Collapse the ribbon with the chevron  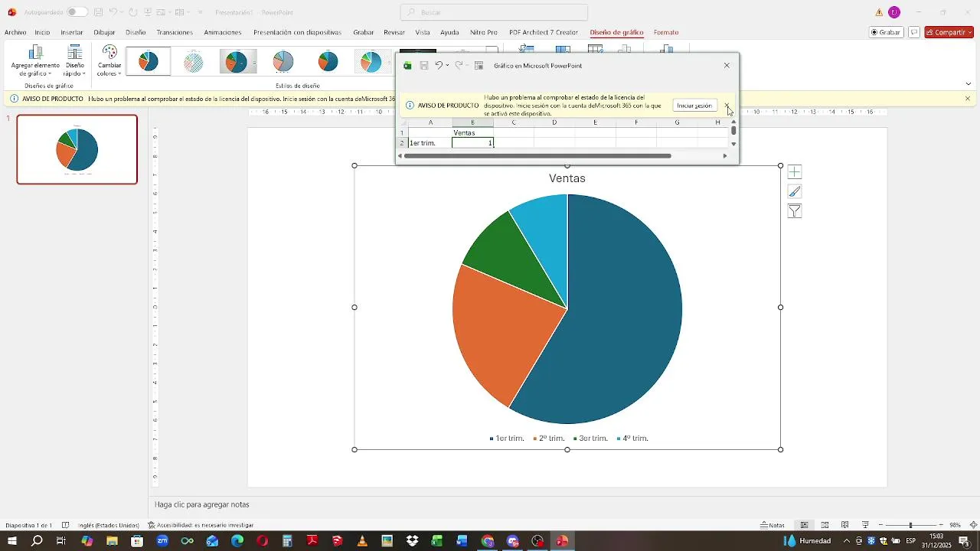(968, 83)
